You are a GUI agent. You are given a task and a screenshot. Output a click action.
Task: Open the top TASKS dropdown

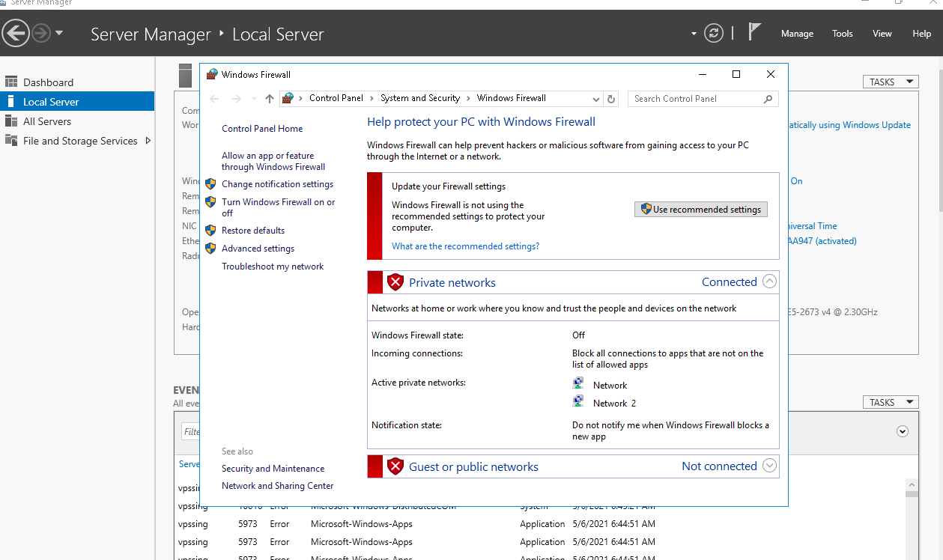coord(890,82)
